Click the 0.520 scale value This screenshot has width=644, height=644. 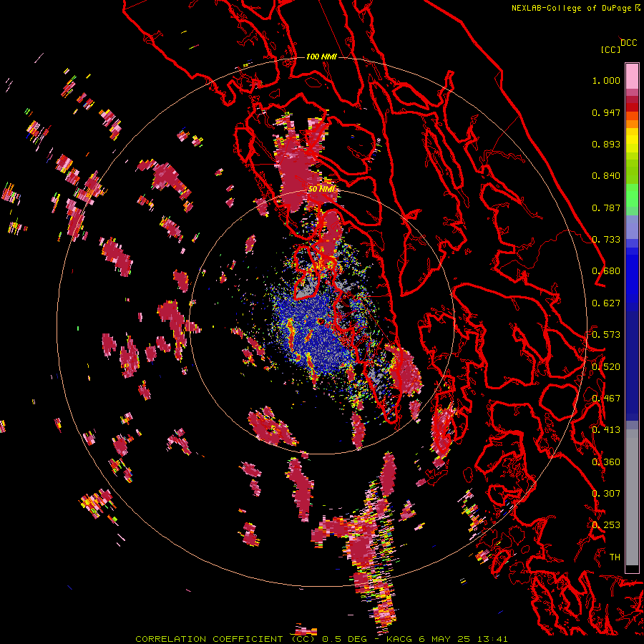[x=606, y=366]
